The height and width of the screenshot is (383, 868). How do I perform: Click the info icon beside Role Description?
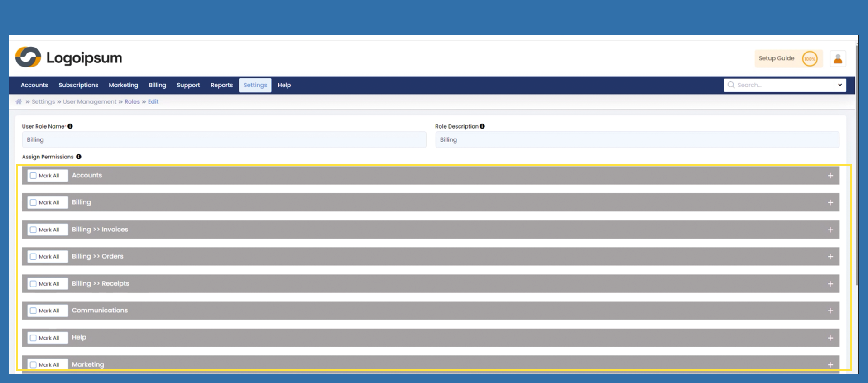[x=482, y=126]
